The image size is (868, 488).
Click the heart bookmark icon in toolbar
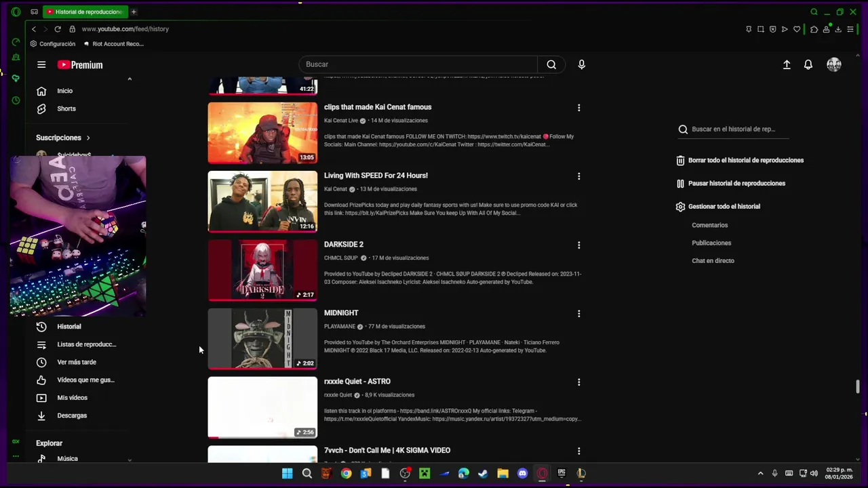pos(797,29)
